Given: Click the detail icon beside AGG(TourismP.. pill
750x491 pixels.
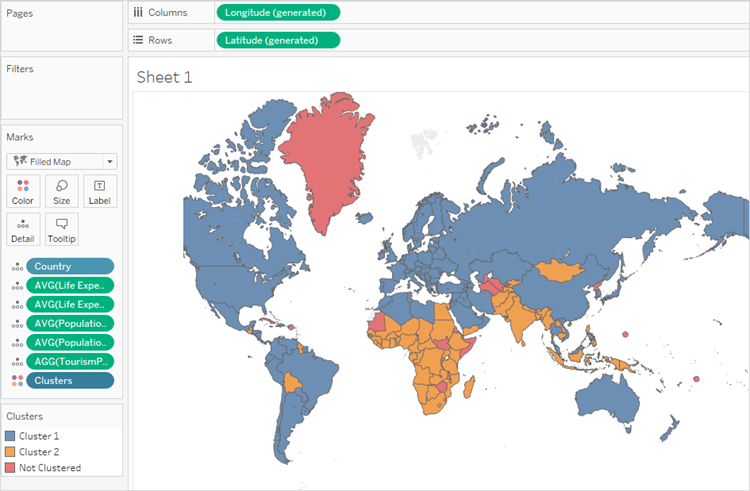Looking at the screenshot, I should coord(16,361).
